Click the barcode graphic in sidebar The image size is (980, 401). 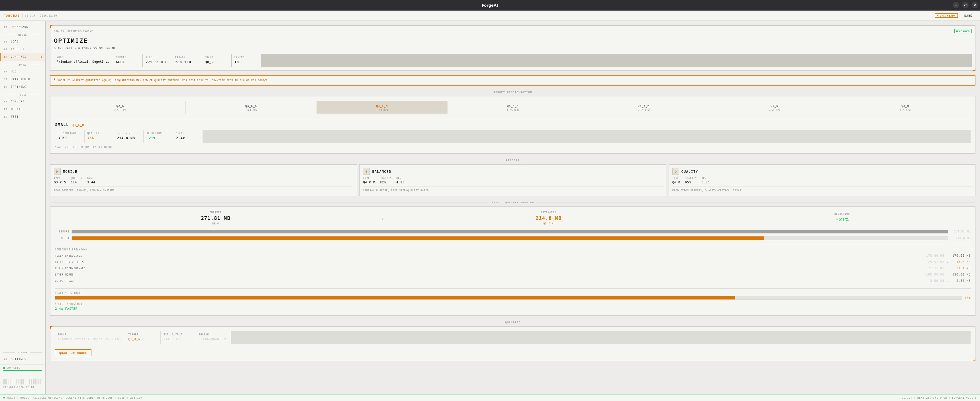click(x=22, y=382)
